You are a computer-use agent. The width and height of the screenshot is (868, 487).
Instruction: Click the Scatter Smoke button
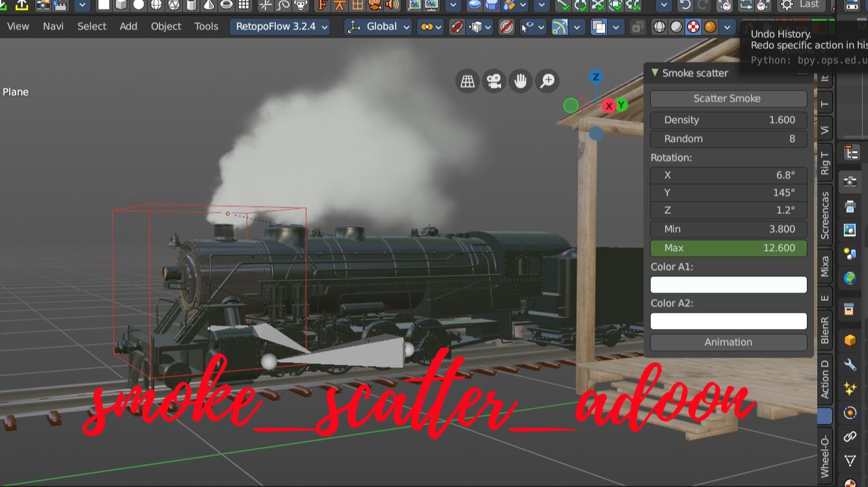[x=729, y=99]
